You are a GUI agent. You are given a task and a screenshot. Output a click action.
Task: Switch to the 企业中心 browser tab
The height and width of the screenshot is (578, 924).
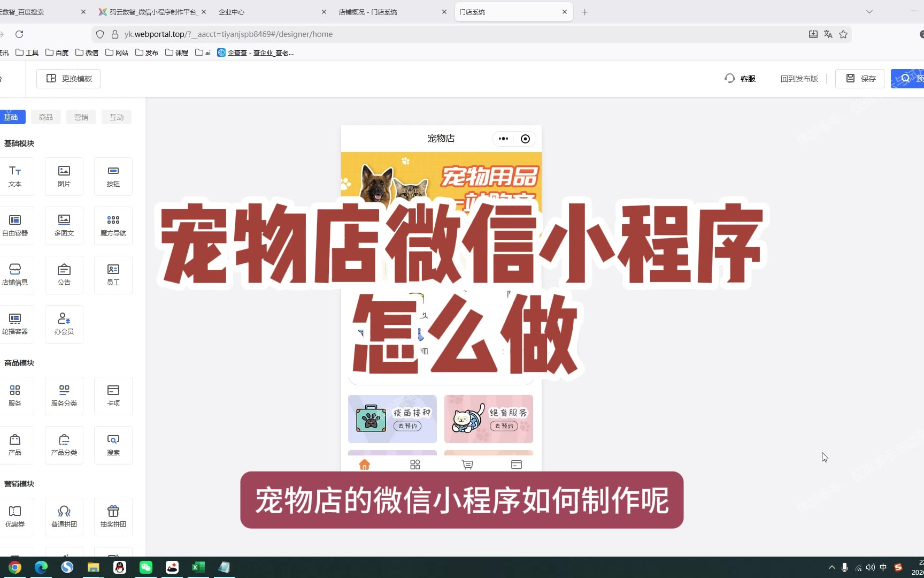click(272, 12)
